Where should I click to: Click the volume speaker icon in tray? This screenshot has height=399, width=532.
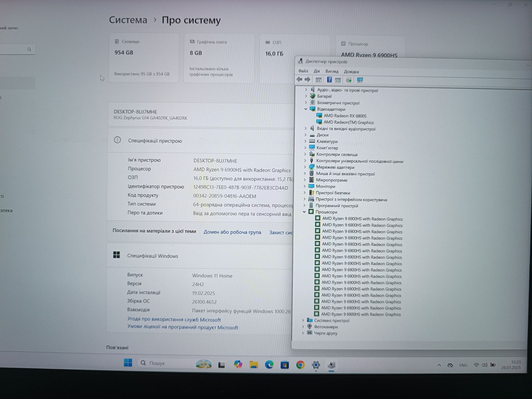(484, 365)
